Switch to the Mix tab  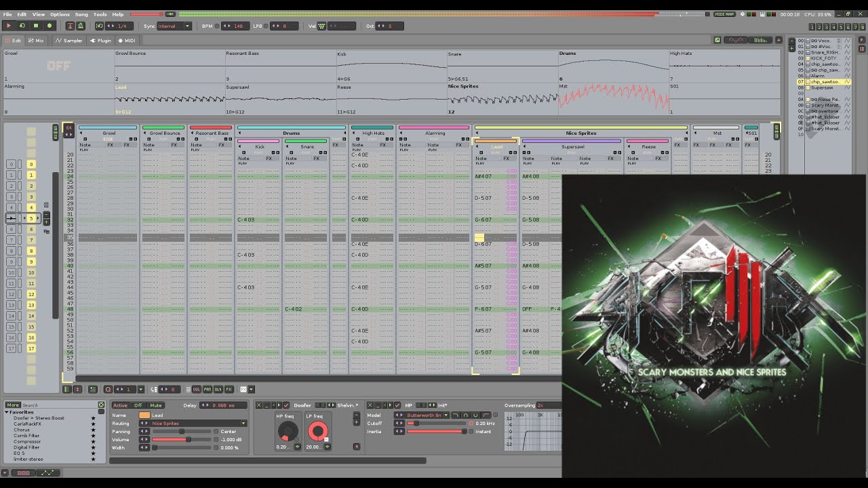(x=37, y=41)
